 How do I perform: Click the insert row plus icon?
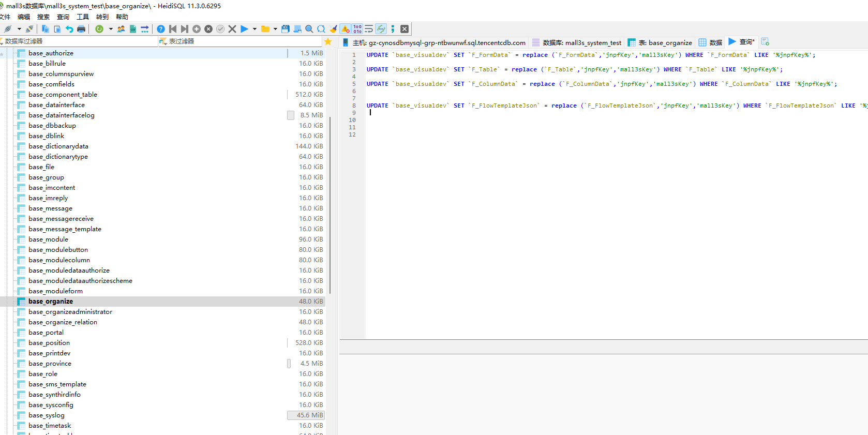197,29
